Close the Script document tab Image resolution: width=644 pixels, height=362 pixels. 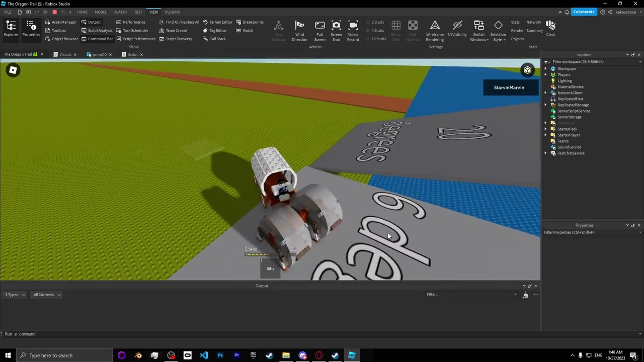141,54
